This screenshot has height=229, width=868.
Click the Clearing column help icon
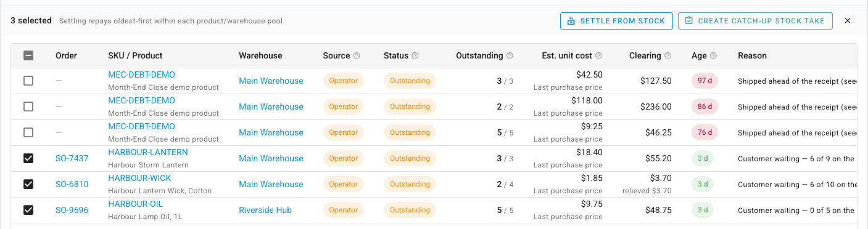click(668, 56)
